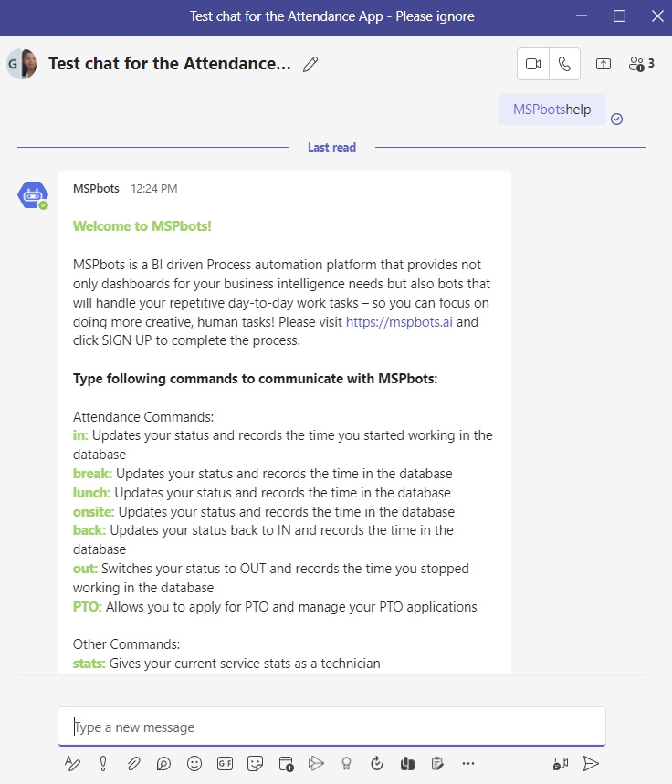Click the MSPbots bot avatar
The image size is (672, 784).
33,194
